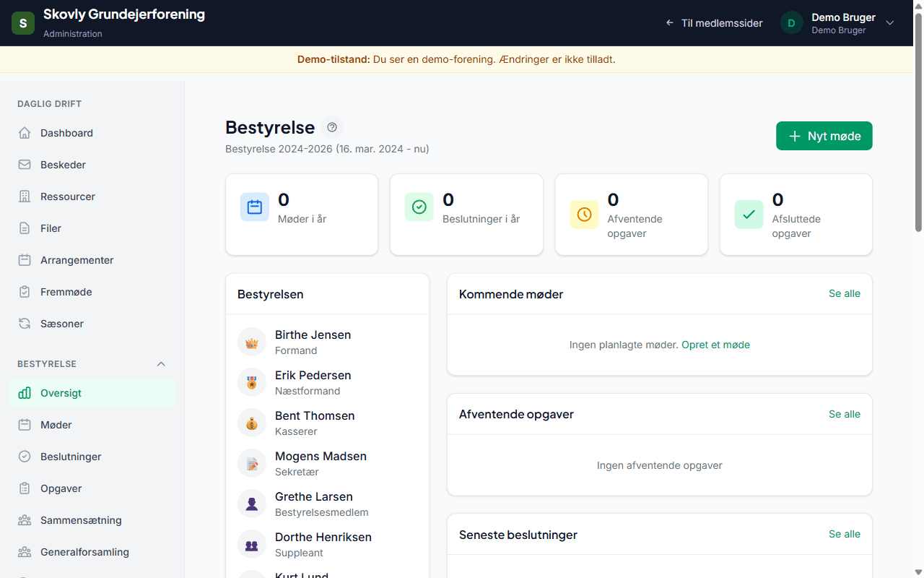Screen dimensions: 924x578
Task: Click the Nyt møde button
Action: point(824,136)
